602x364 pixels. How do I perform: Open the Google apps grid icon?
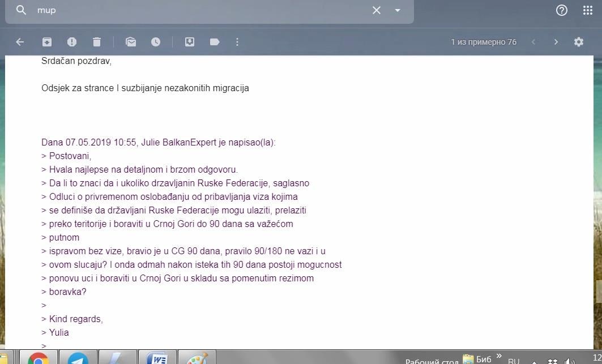tap(587, 10)
